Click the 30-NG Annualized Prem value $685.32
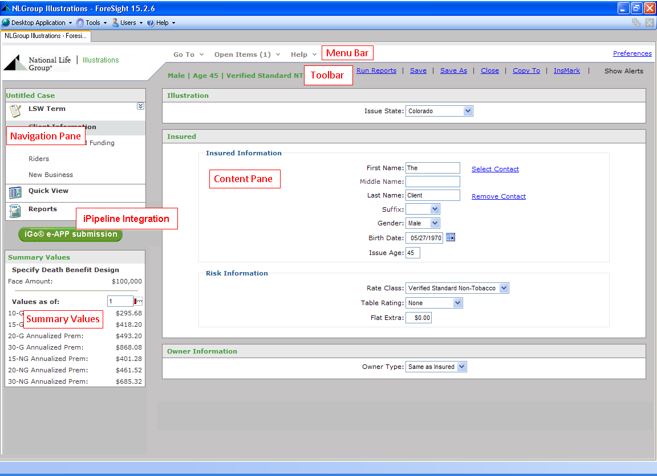The width and height of the screenshot is (657, 476). click(129, 381)
